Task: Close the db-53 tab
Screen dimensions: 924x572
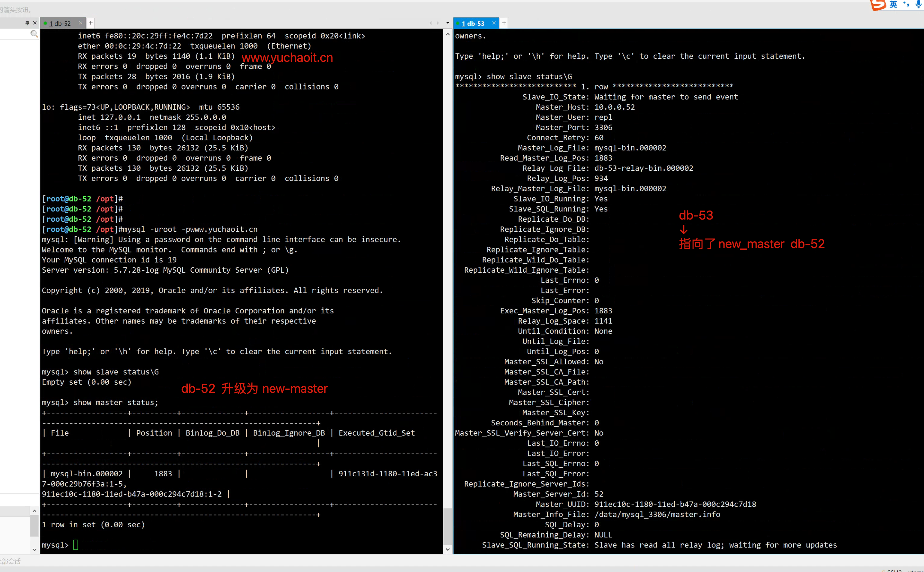Action: (x=494, y=23)
